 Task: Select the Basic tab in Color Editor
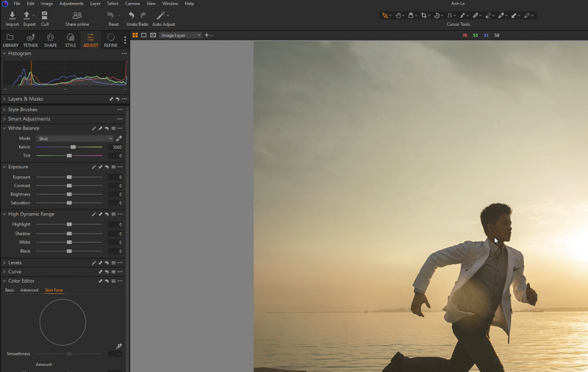tap(10, 290)
